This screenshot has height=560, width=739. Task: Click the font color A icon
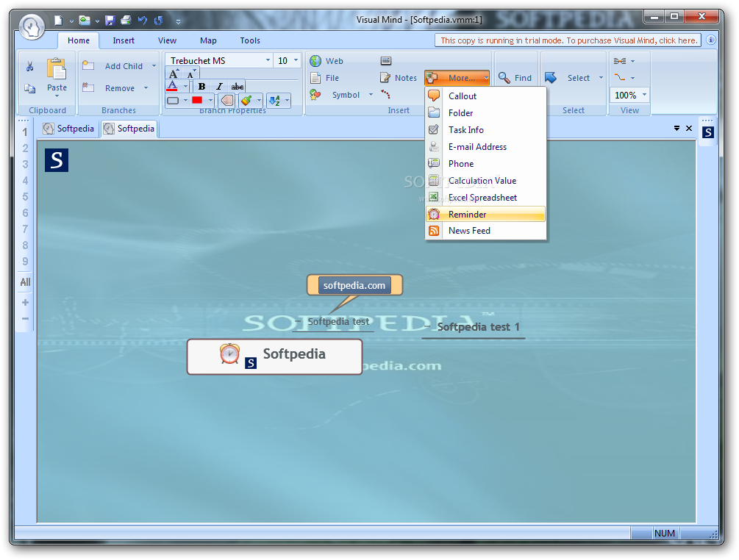pos(173,86)
